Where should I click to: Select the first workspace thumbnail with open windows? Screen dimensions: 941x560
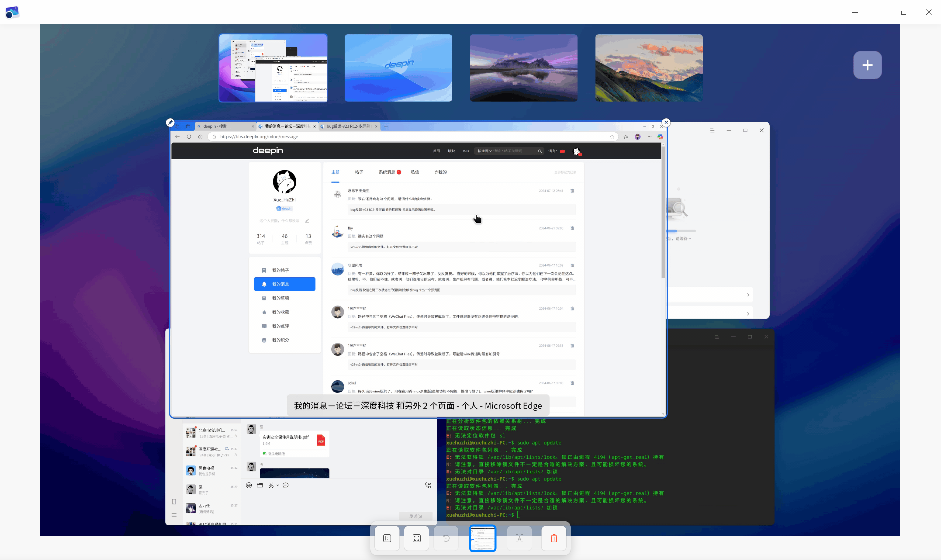(x=273, y=68)
